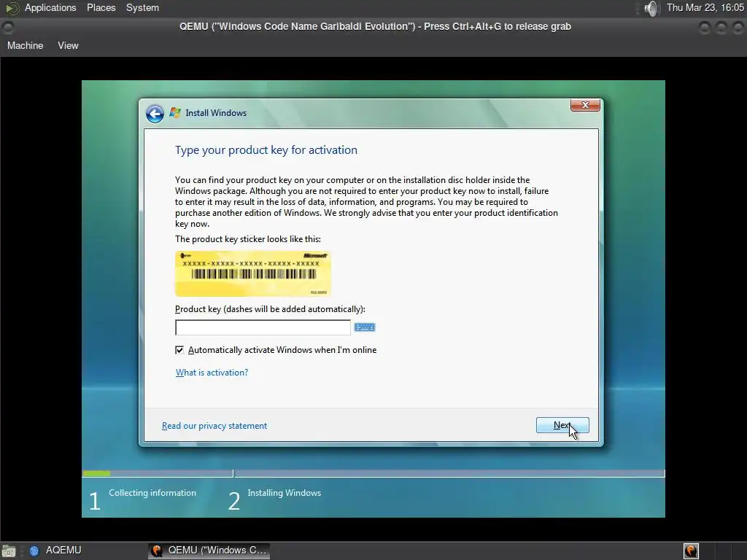Open the Applications menu
The width and height of the screenshot is (747, 560).
tap(50, 7)
